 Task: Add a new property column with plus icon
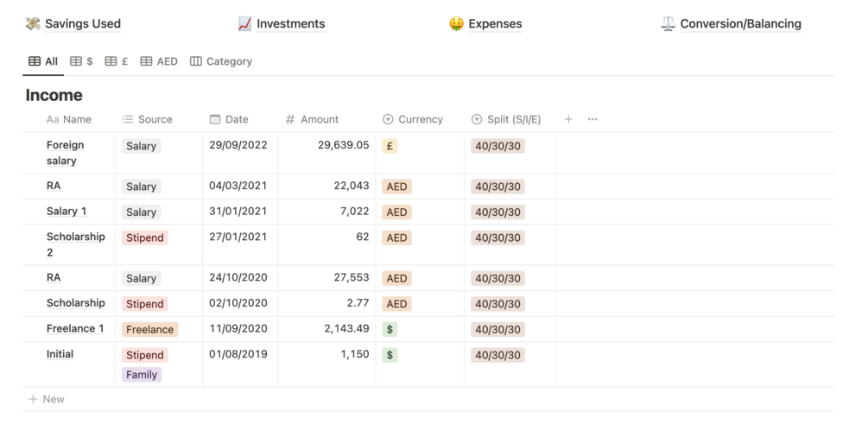tap(568, 119)
